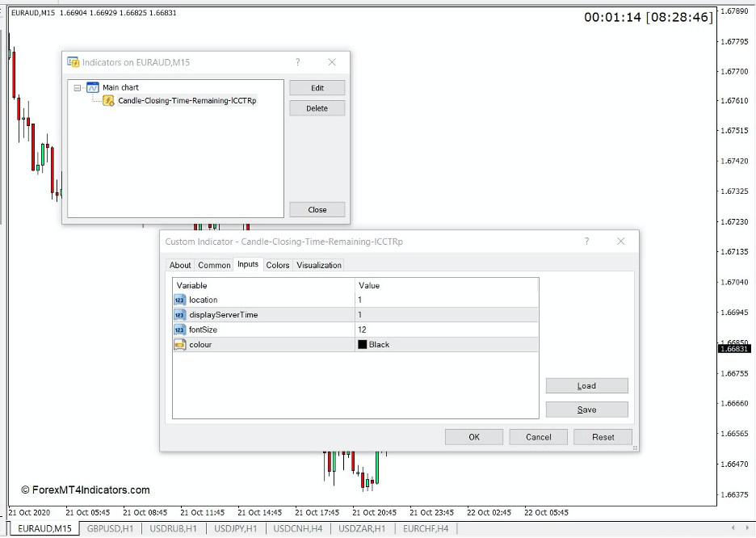
Task: Click the help question mark on Indicators dialog
Action: 297,62
